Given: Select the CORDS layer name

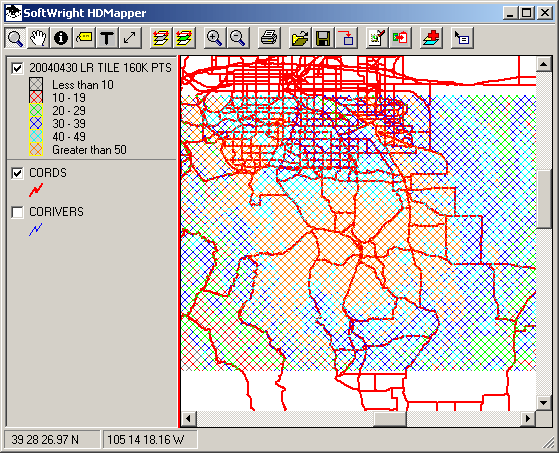Looking at the screenshot, I should tap(48, 173).
